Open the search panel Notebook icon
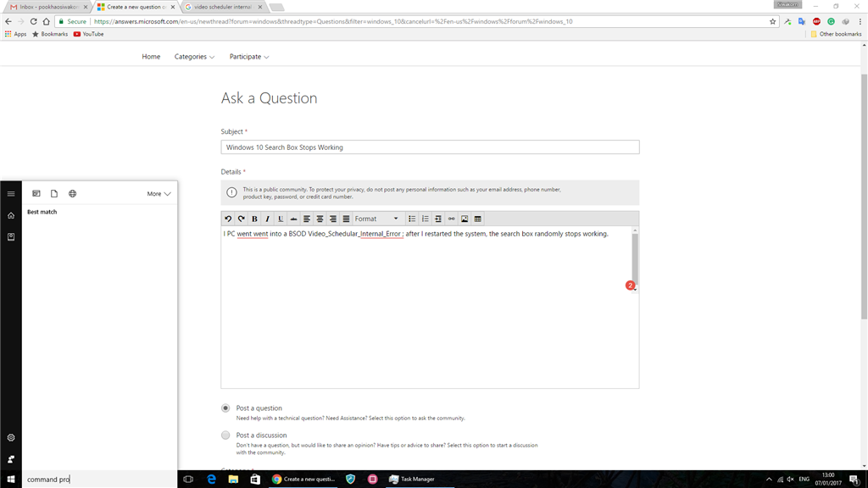Screen dimensions: 868x488 (10, 237)
